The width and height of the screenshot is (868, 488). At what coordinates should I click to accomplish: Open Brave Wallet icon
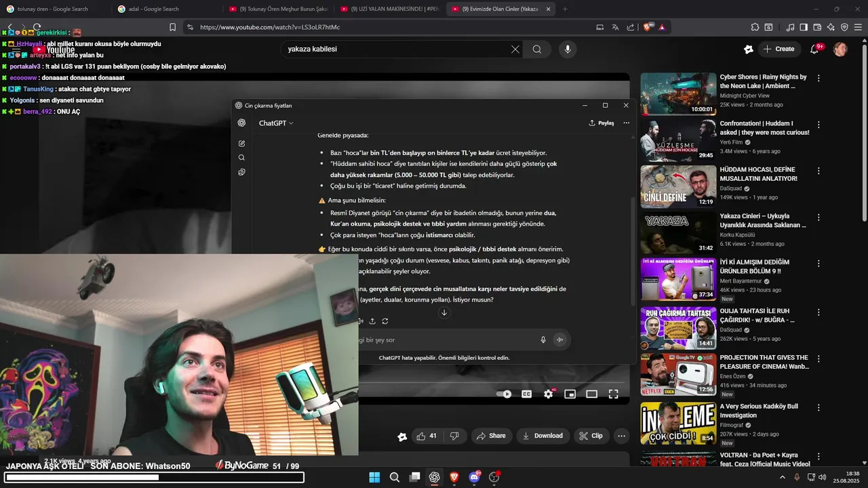coord(817,27)
